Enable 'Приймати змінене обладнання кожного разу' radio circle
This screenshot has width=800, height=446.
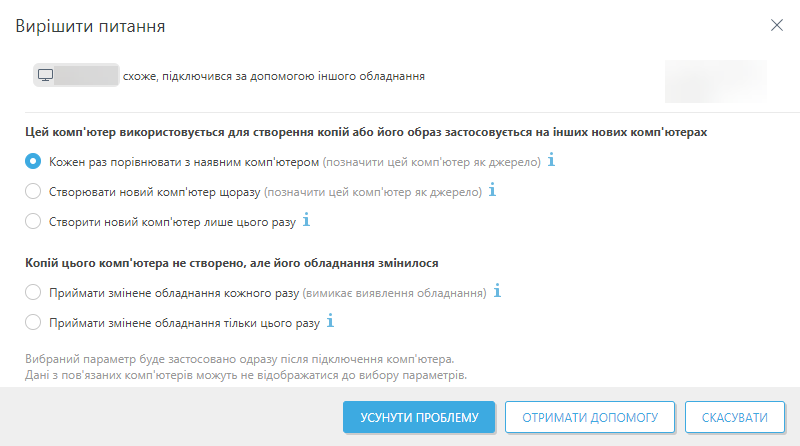[x=33, y=292]
